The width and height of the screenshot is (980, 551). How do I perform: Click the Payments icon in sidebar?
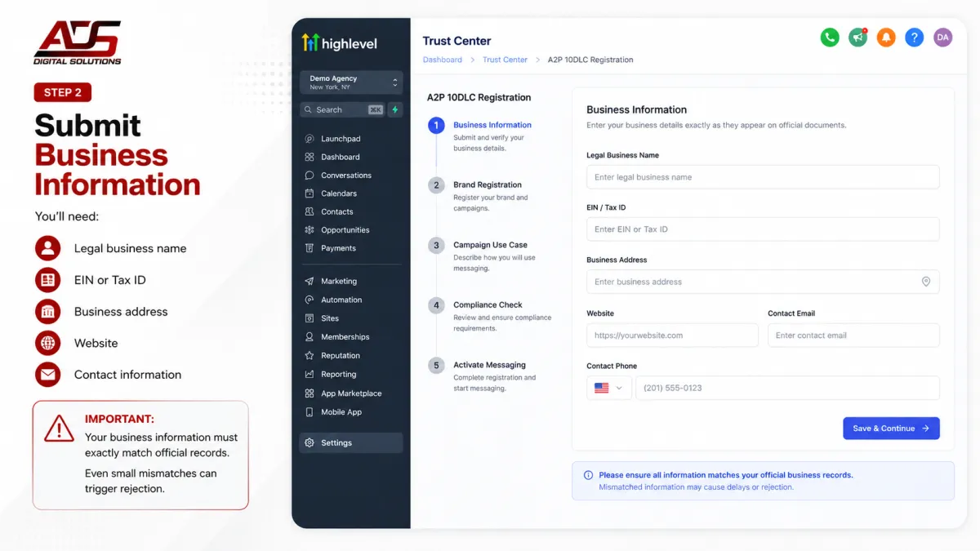coord(310,248)
